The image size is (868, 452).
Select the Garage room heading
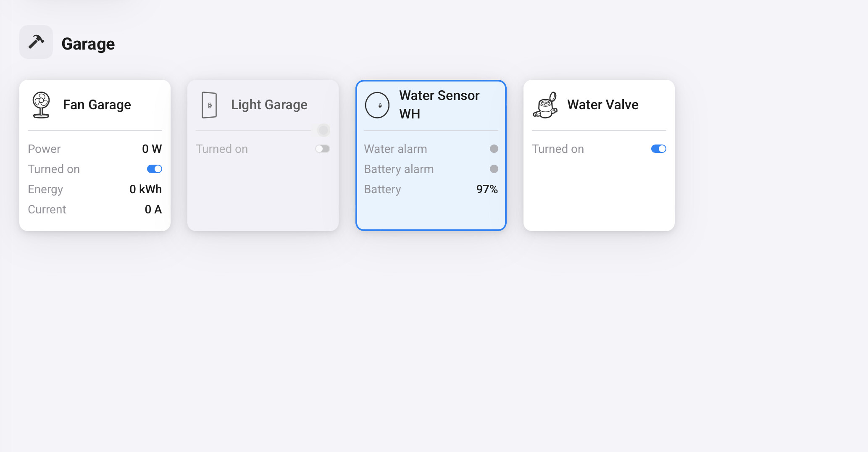tap(88, 44)
